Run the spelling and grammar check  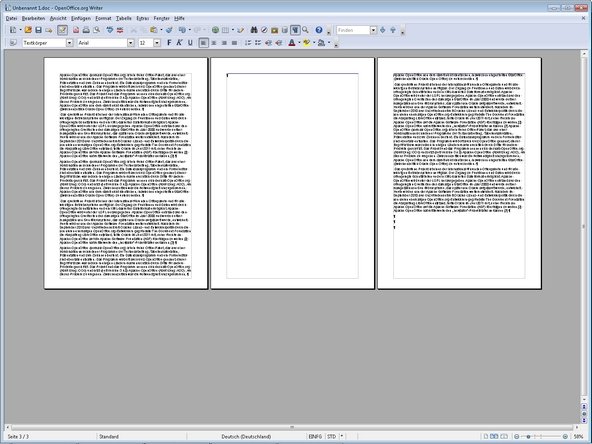[x=110, y=30]
